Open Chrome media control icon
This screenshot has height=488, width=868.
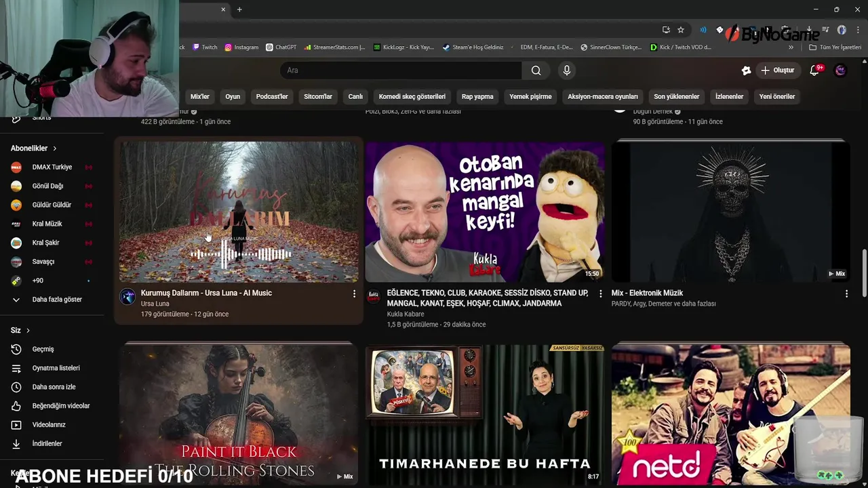tap(825, 30)
